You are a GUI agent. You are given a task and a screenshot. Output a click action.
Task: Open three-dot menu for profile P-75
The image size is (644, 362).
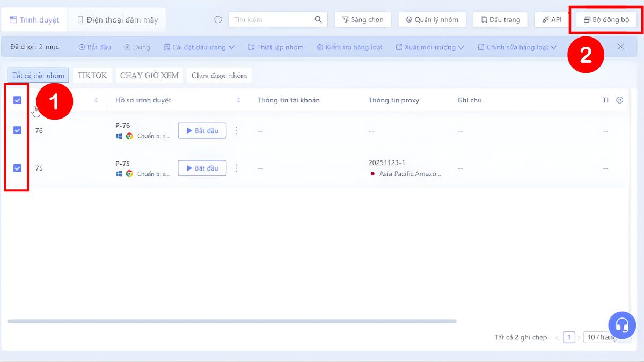236,168
